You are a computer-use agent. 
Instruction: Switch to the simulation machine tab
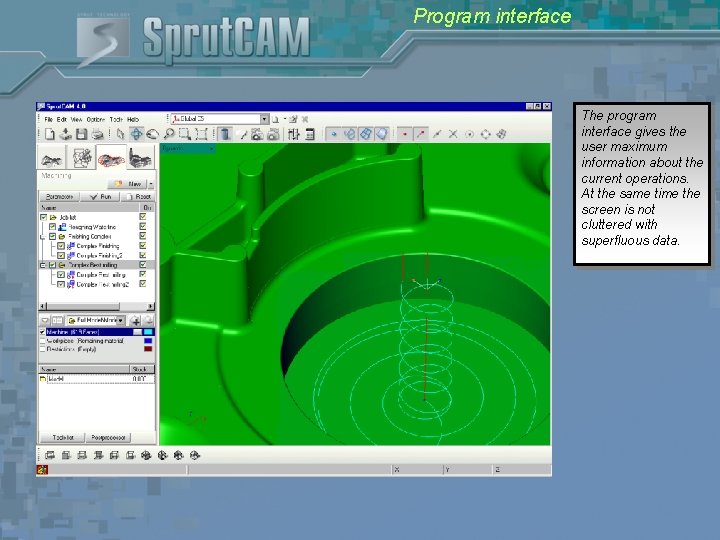point(141,157)
